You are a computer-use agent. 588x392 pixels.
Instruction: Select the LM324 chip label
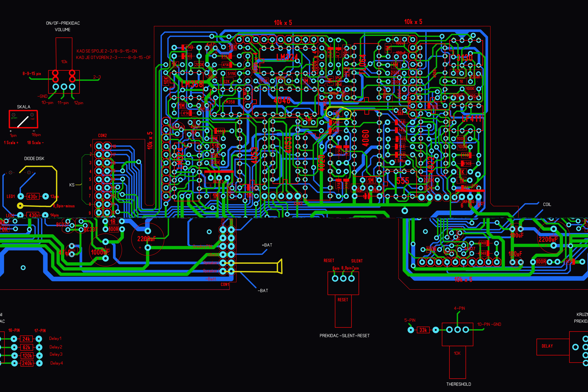coord(287,57)
